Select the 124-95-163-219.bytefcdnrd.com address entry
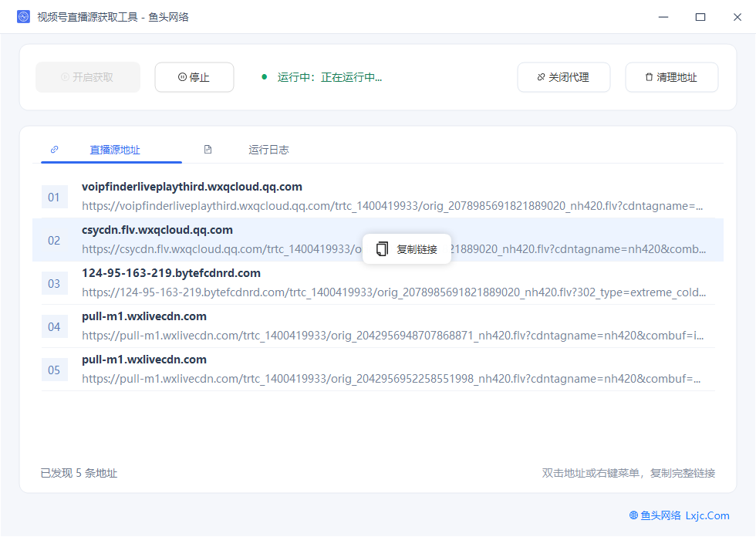 click(378, 283)
